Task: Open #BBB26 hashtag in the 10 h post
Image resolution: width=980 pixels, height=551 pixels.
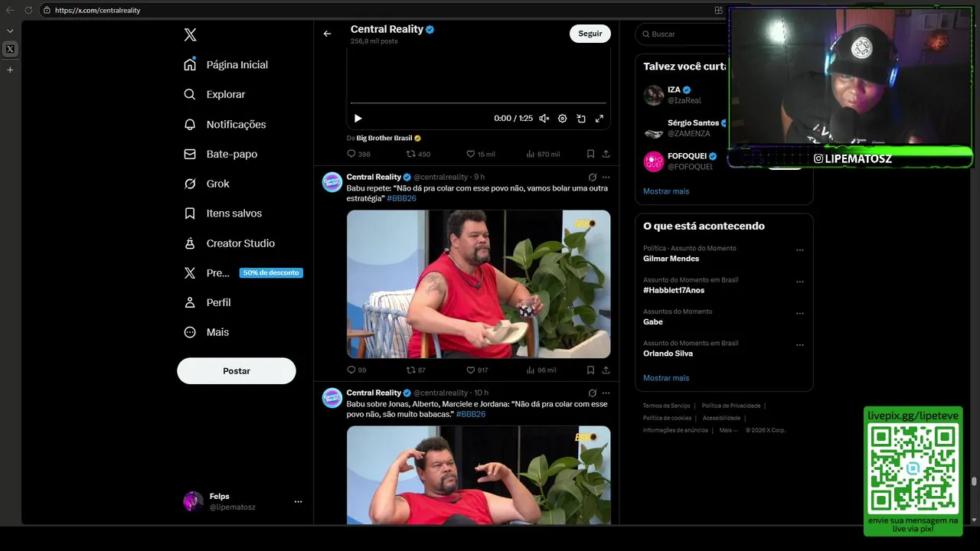Action: tap(471, 414)
